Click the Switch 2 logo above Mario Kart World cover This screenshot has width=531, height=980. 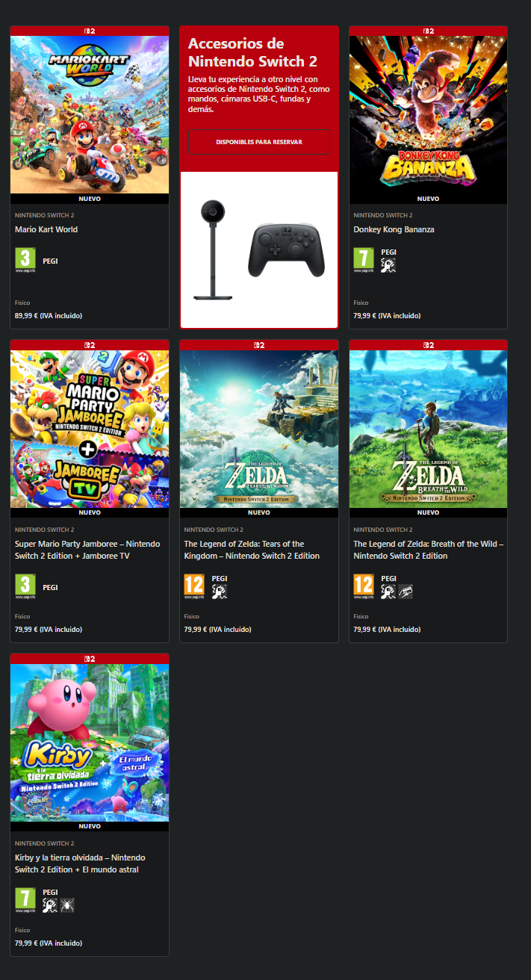(x=90, y=31)
